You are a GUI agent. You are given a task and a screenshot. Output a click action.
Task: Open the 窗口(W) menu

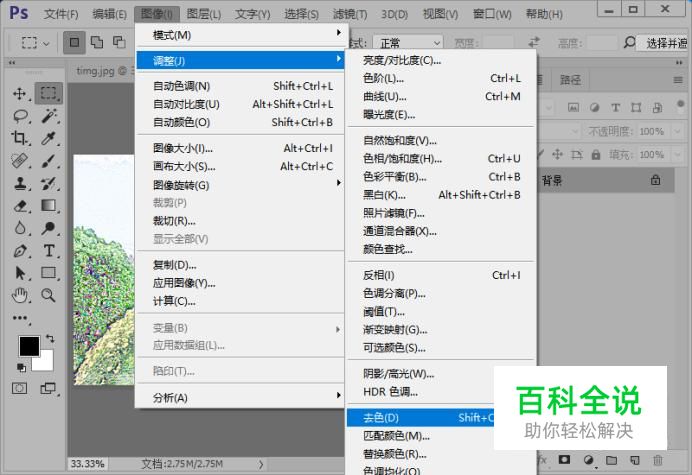pos(492,14)
